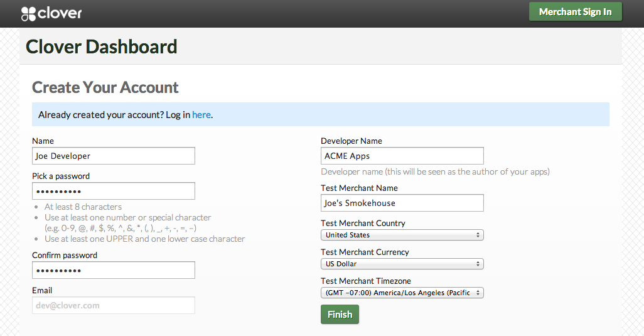Image resolution: width=644 pixels, height=336 pixels.
Task: Focus the Pick a password field
Action: (x=114, y=191)
